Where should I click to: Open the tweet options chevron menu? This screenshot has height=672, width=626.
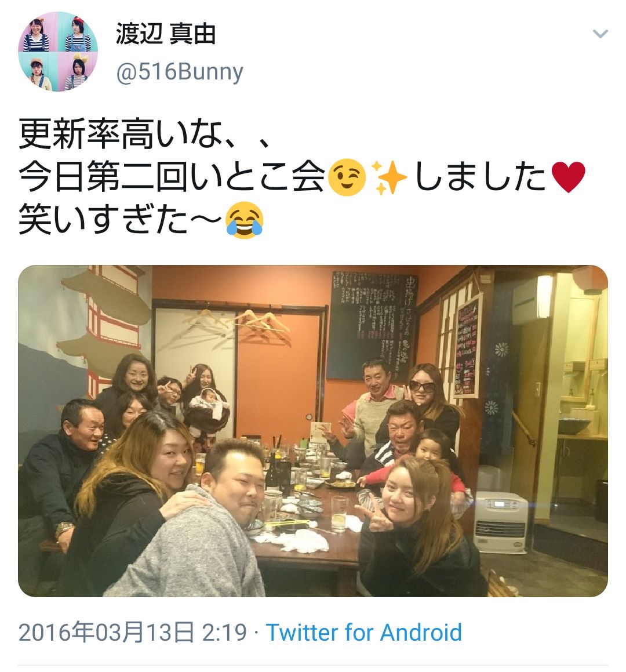[x=600, y=34]
